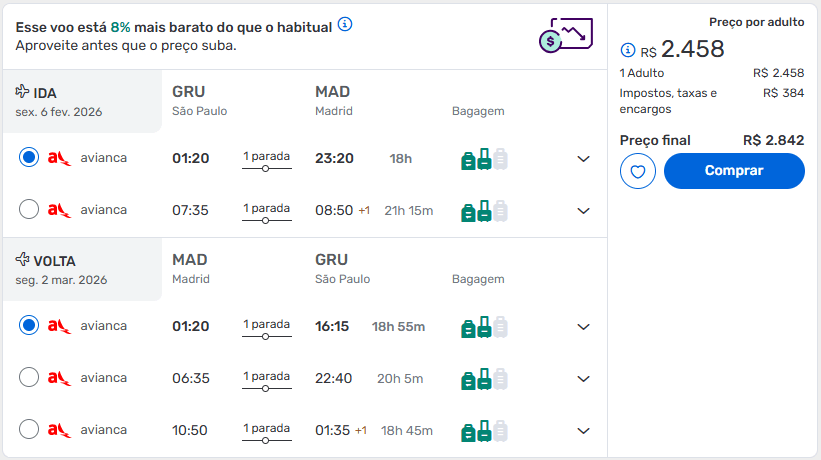Click info icon beside cheaper-than-usual message
The height and width of the screenshot is (460, 821).
click(x=345, y=24)
